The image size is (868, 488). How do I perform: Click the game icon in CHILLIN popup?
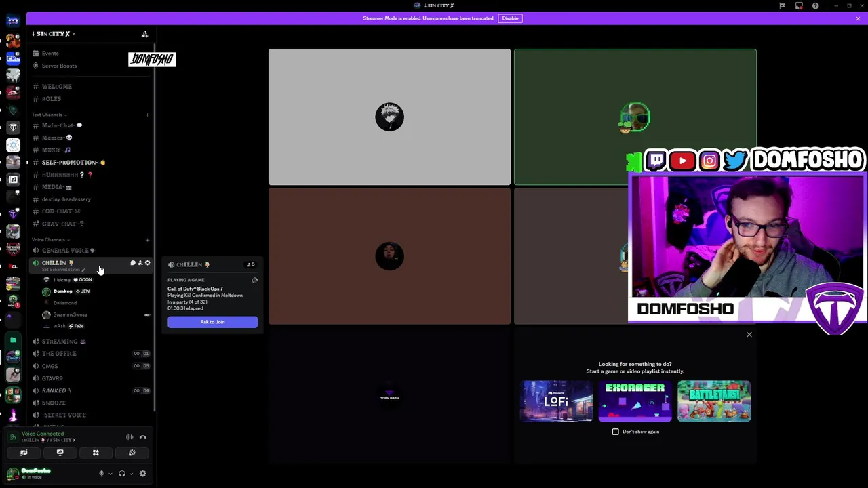click(254, 281)
